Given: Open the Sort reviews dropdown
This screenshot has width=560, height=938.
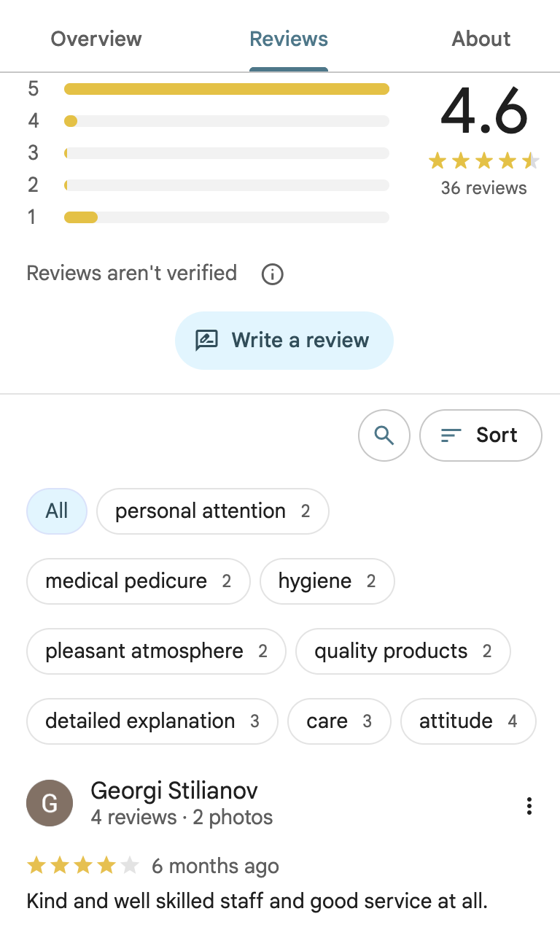Looking at the screenshot, I should 481,435.
